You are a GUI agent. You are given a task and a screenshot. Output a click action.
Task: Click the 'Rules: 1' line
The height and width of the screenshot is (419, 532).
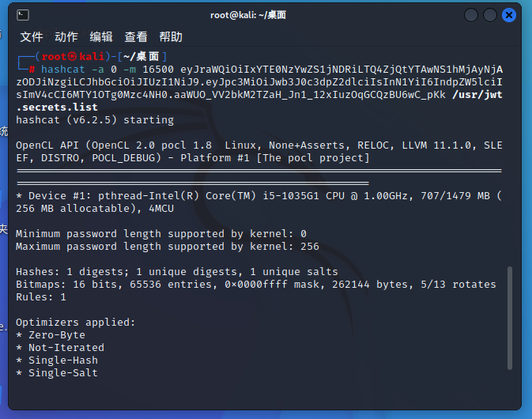point(41,297)
